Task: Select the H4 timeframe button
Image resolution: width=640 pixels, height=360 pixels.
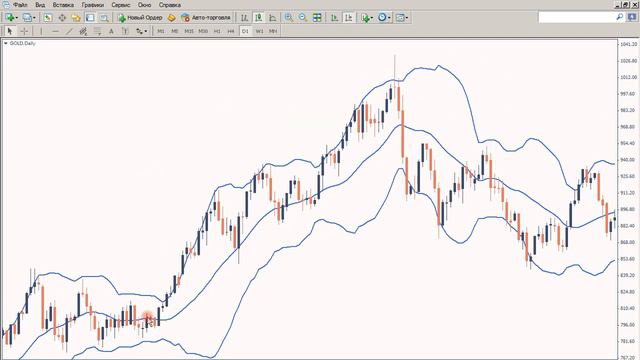Action: [231, 31]
